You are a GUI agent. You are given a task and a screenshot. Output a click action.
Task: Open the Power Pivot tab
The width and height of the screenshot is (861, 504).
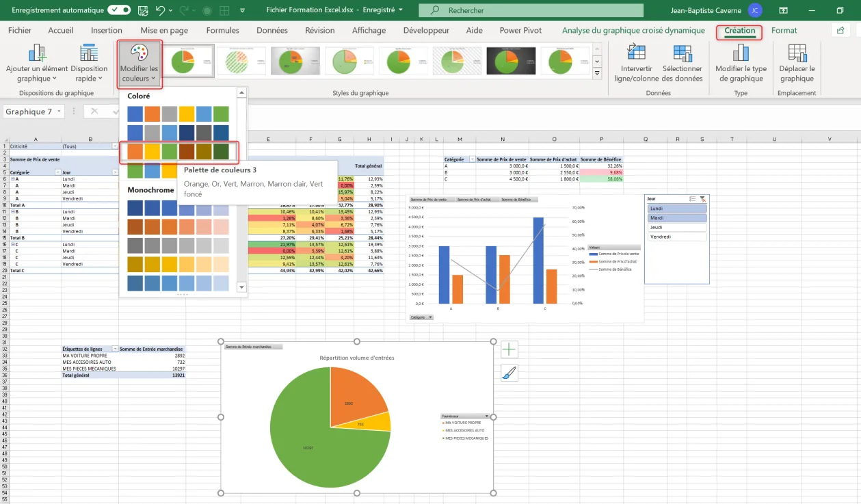click(520, 30)
